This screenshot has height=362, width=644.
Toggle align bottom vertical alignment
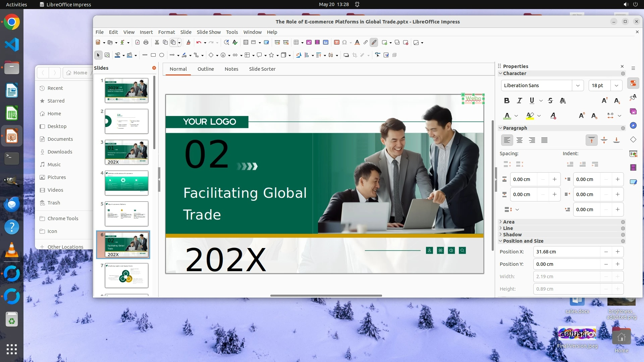click(x=616, y=140)
